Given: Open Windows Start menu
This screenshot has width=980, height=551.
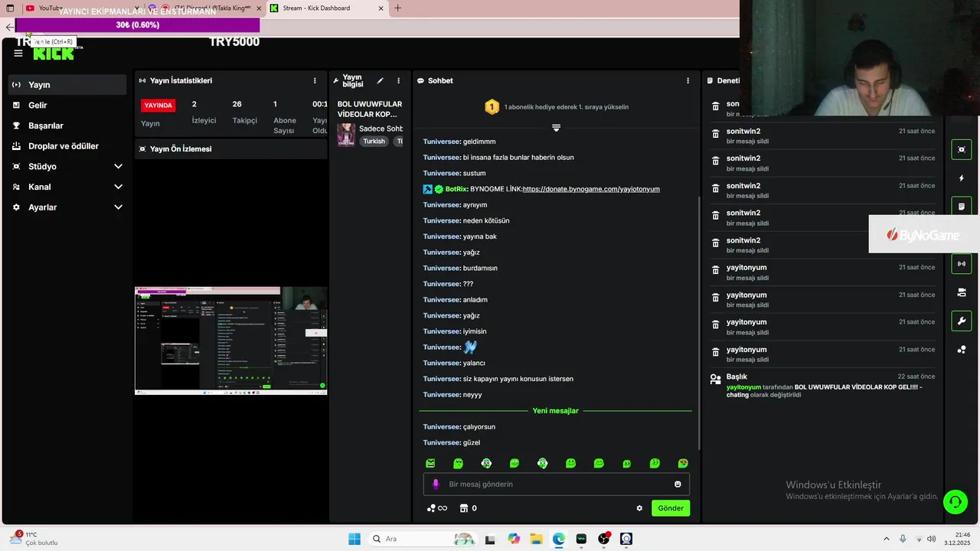Looking at the screenshot, I should point(354,539).
